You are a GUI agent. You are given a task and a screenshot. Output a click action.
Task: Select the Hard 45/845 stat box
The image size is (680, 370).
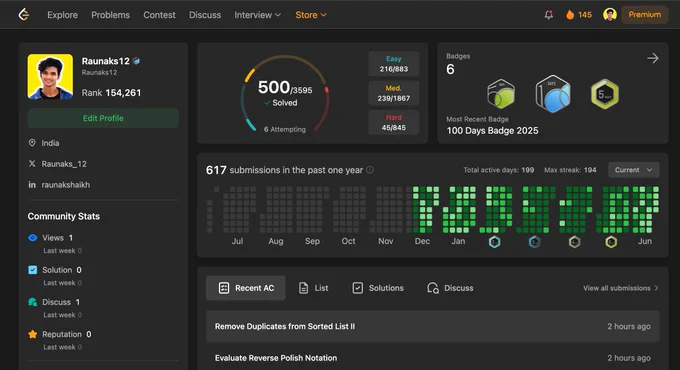(x=394, y=123)
